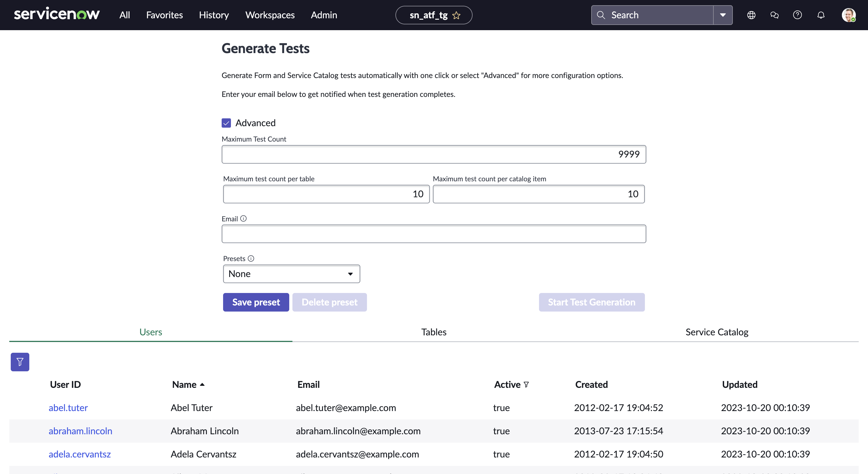Screen dimensions: 868x474
Task: Open the chat conversations icon
Action: click(x=774, y=15)
